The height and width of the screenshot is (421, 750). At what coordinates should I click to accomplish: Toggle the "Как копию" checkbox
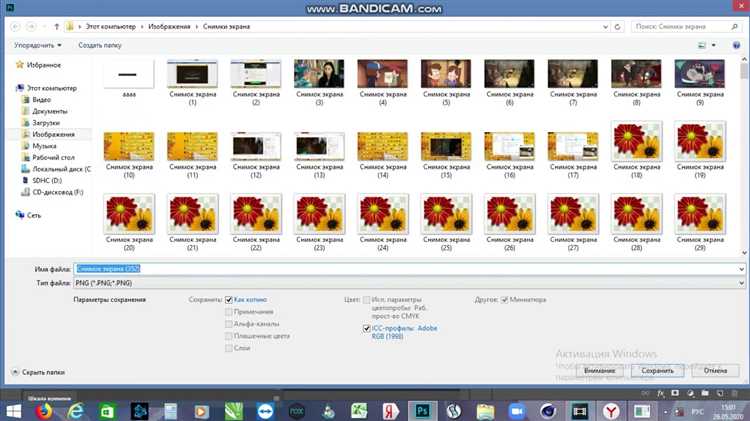228,299
